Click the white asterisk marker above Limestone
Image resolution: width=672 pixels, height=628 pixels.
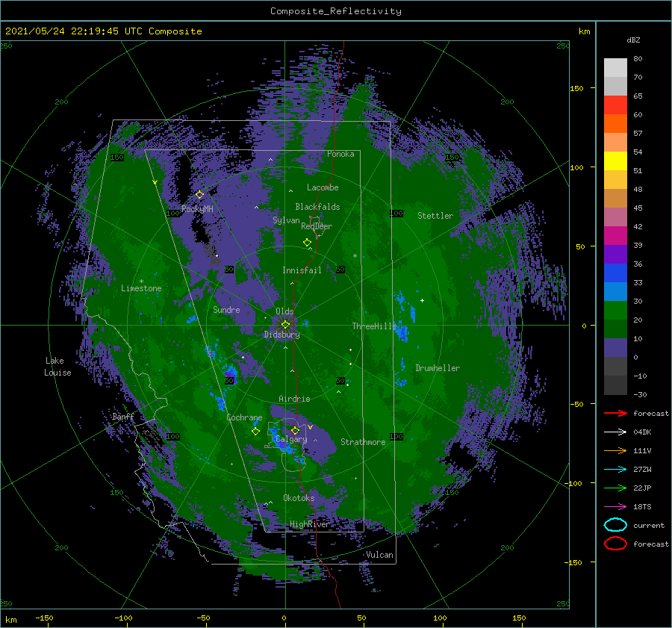pos(141,282)
